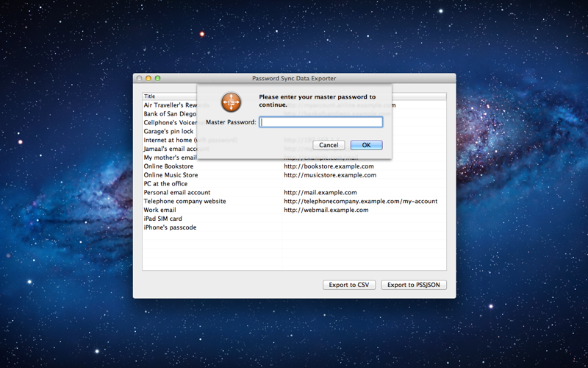The image size is (588, 368).
Task: Select the Online Music Store row
Action: click(294, 175)
